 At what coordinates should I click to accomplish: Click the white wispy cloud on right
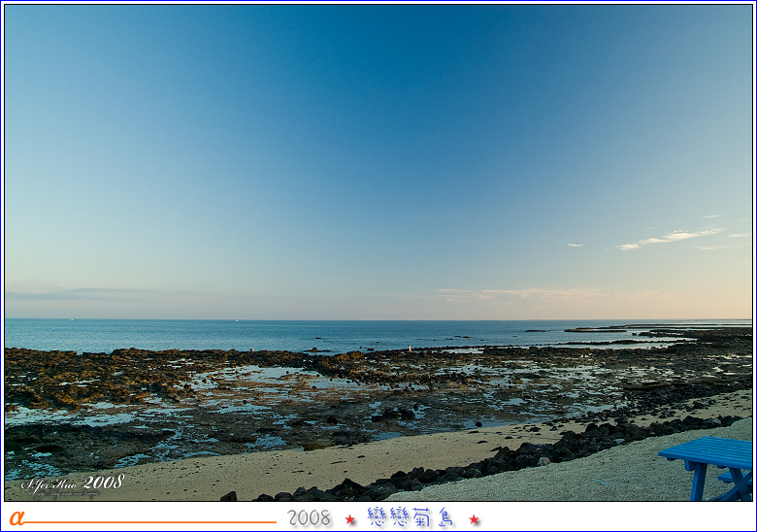coord(672,237)
